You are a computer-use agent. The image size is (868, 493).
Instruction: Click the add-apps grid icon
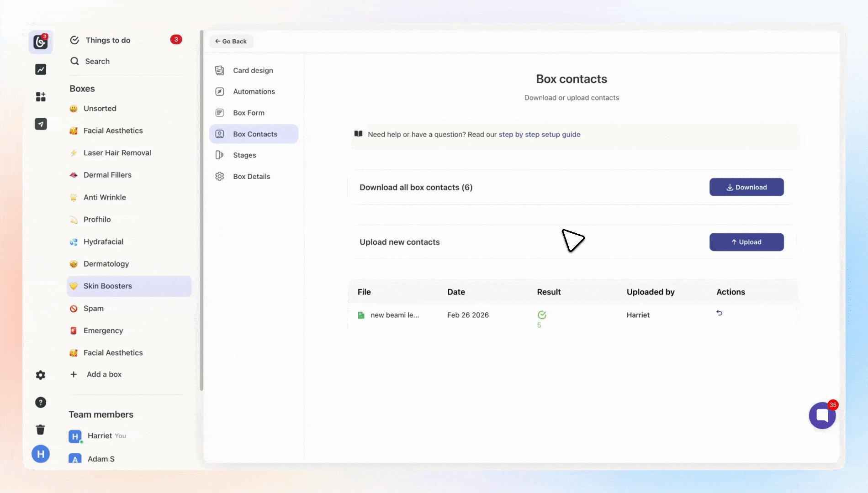pos(41,97)
